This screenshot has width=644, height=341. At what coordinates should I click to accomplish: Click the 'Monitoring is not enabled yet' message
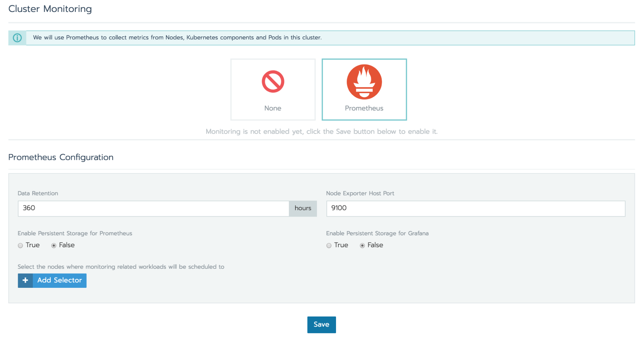pos(322,132)
